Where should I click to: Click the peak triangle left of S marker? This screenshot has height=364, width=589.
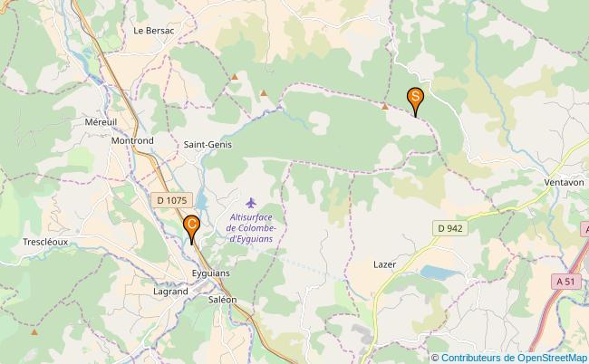384,107
